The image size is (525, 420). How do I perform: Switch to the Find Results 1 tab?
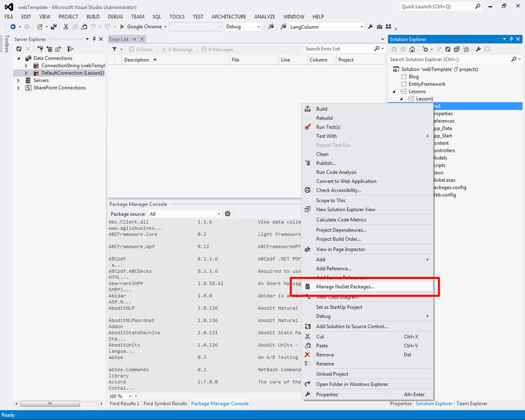124,404
